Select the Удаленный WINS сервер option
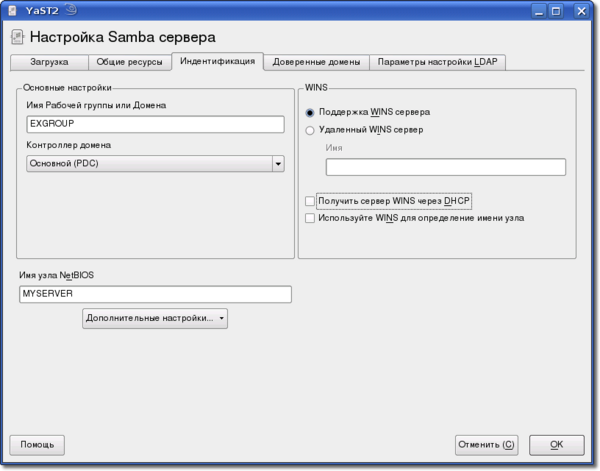The image size is (600, 471). pyautogui.click(x=310, y=130)
